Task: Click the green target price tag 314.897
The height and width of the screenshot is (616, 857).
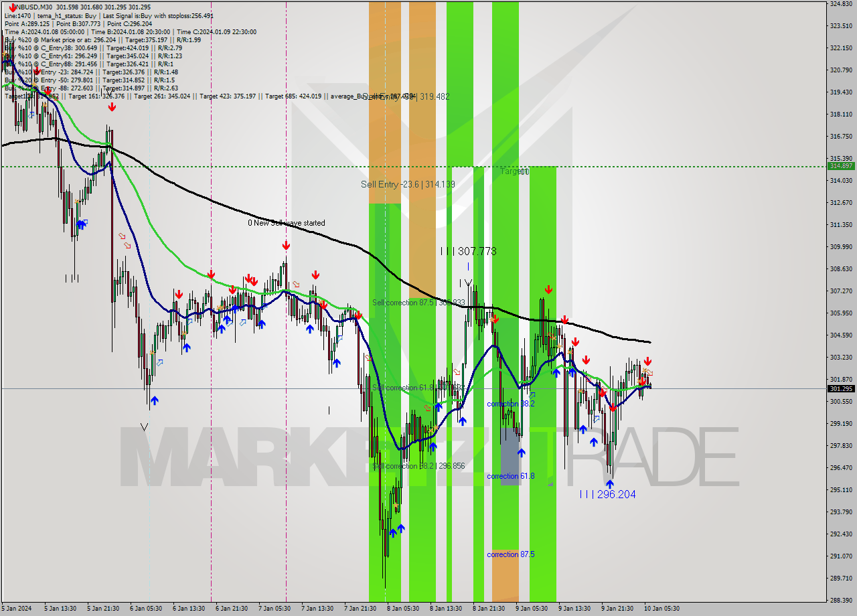Action: coord(842,165)
